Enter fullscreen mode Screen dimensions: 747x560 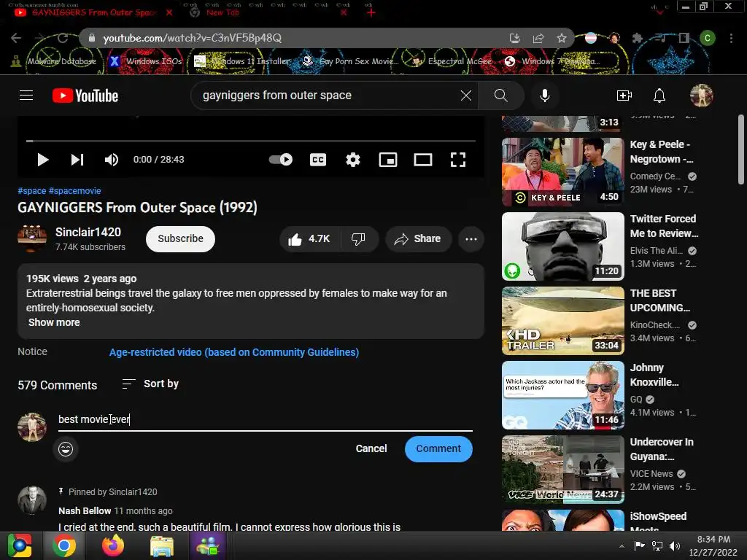458,160
